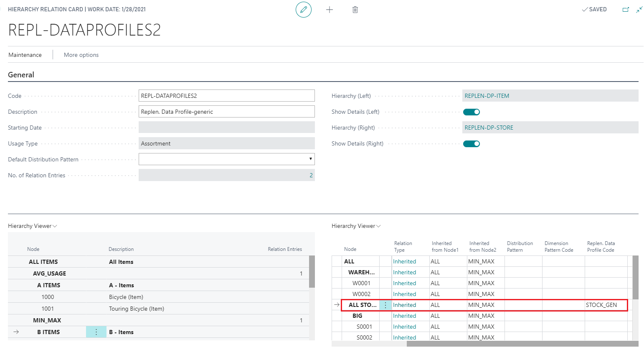Screen dimensions: 644x355
Task: Click the Description input field
Action: 226,112
